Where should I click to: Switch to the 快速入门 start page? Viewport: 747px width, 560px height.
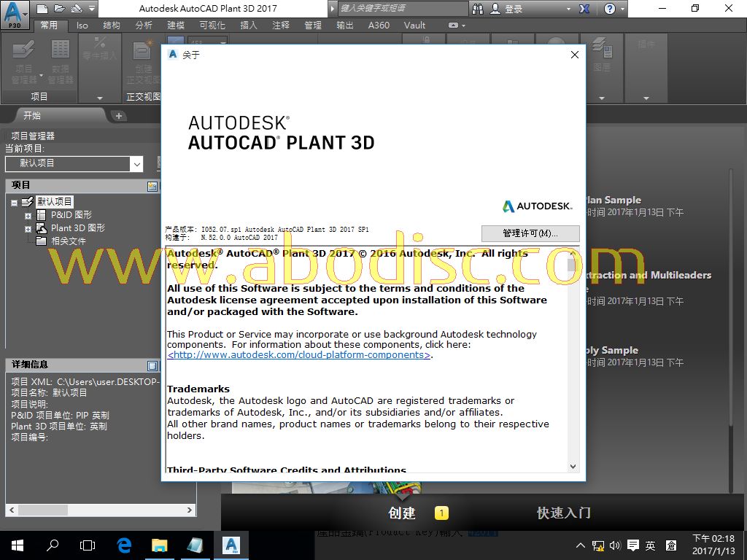(564, 513)
